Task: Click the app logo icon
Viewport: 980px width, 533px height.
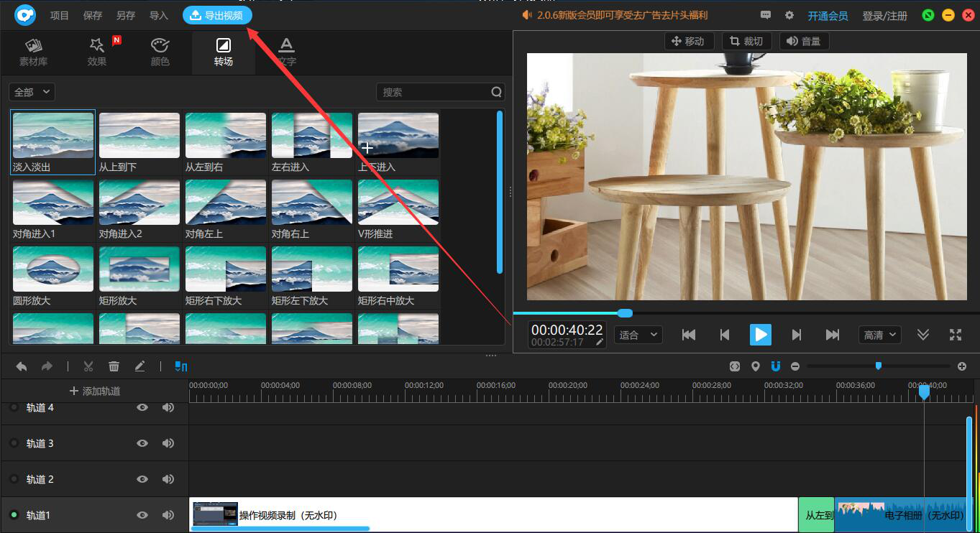Action: click(26, 14)
